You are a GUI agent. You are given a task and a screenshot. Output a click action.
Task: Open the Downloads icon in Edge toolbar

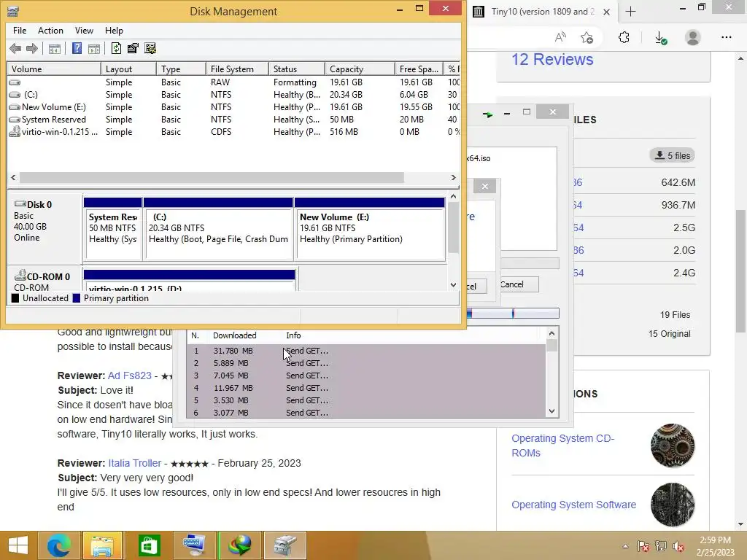[x=660, y=38]
